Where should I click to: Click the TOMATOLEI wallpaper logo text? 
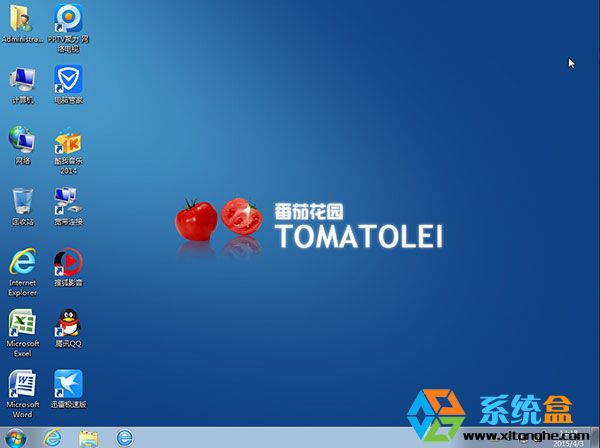(358, 236)
